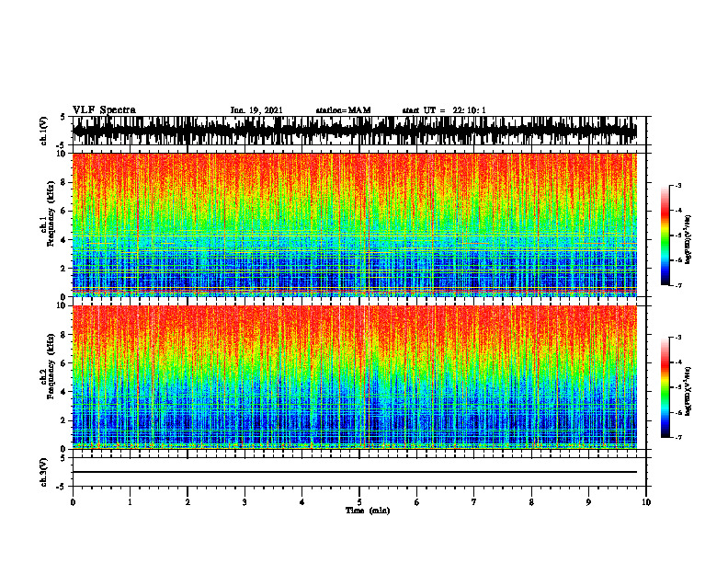Click time-axis tick label "2"

pos(188,502)
